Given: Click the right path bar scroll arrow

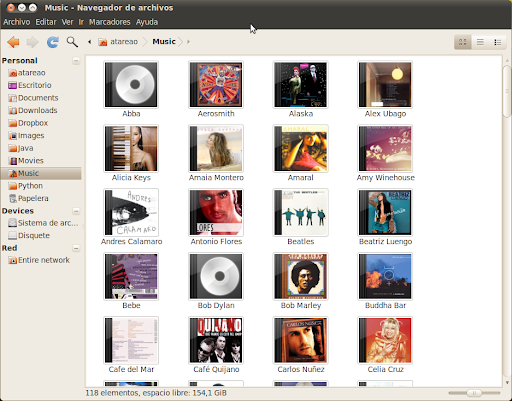Looking at the screenshot, I should (x=188, y=42).
